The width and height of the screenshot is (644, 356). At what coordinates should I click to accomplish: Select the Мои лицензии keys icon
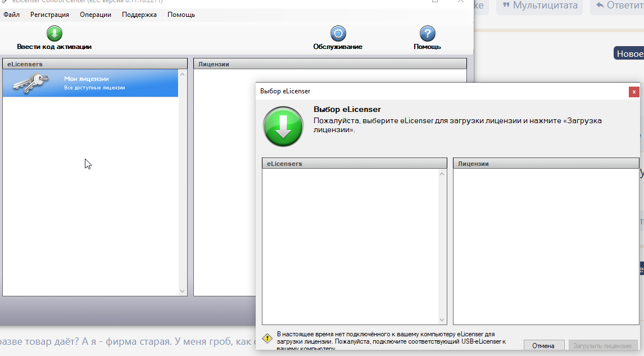click(x=30, y=83)
